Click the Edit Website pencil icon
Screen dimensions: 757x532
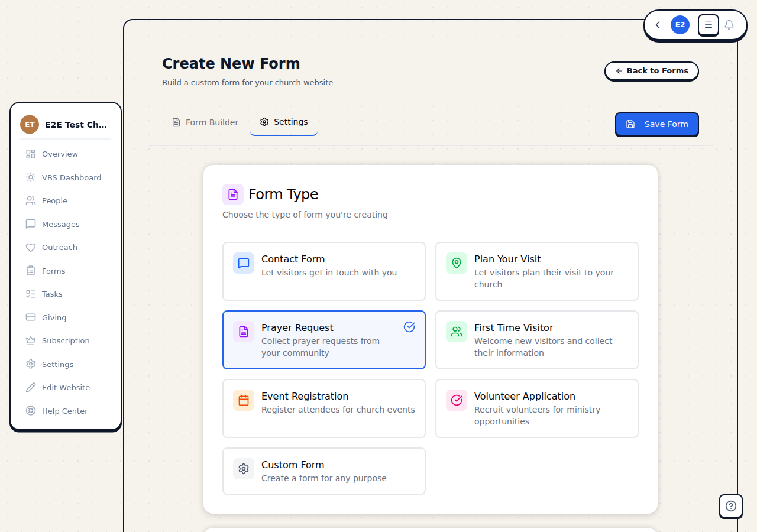pos(31,387)
